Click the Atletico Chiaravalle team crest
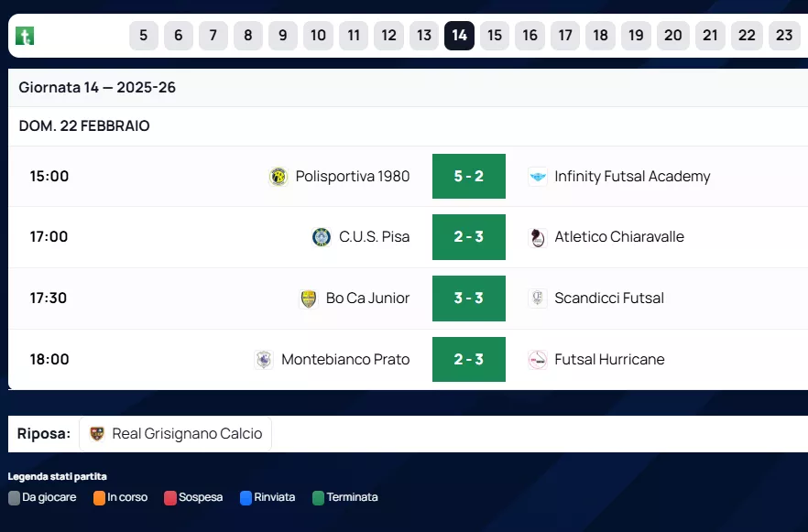Viewport: 808px width, 532px height. click(x=538, y=237)
